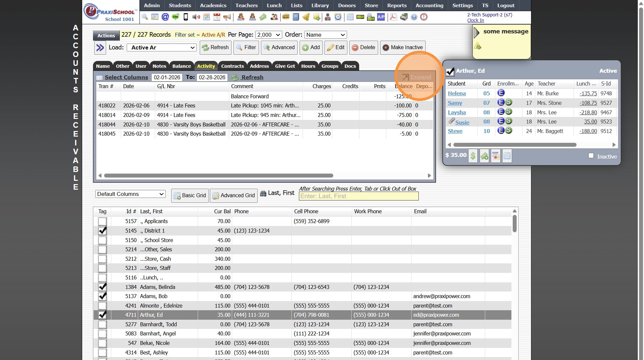Click the magnifying glass search icon
The image size is (644, 360).
144,17
